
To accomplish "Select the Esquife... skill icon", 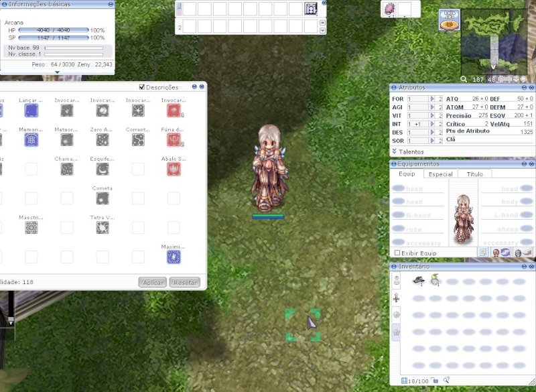I will pyautogui.click(x=103, y=169).
